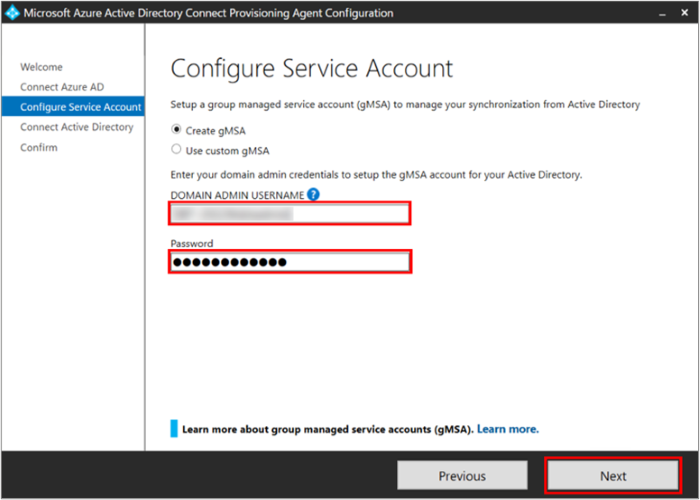Select Configure Service Account in sidebar
This screenshot has height=500, width=700.
(73, 107)
